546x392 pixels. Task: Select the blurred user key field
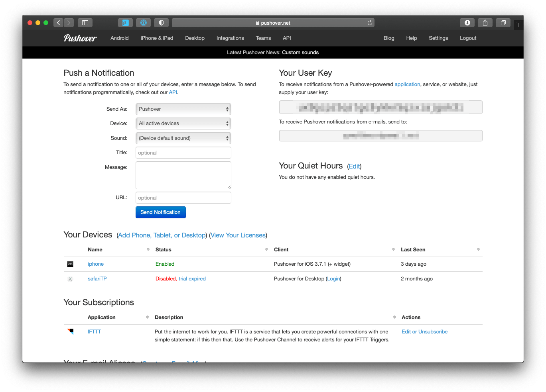pos(381,107)
